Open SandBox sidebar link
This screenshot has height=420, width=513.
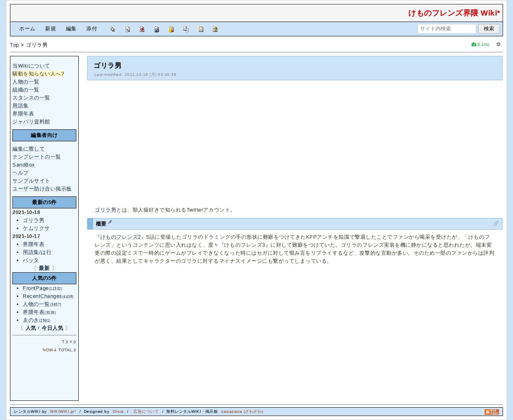click(x=24, y=165)
